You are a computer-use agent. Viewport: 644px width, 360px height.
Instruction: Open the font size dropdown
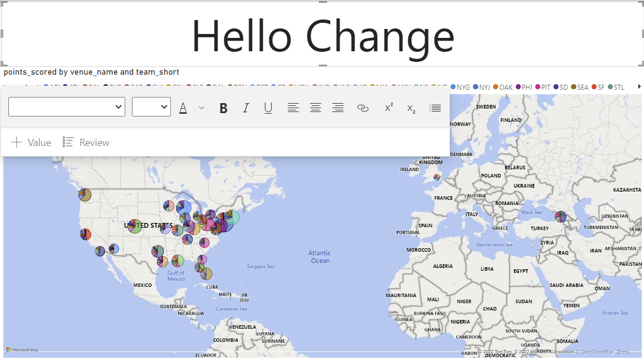point(151,106)
